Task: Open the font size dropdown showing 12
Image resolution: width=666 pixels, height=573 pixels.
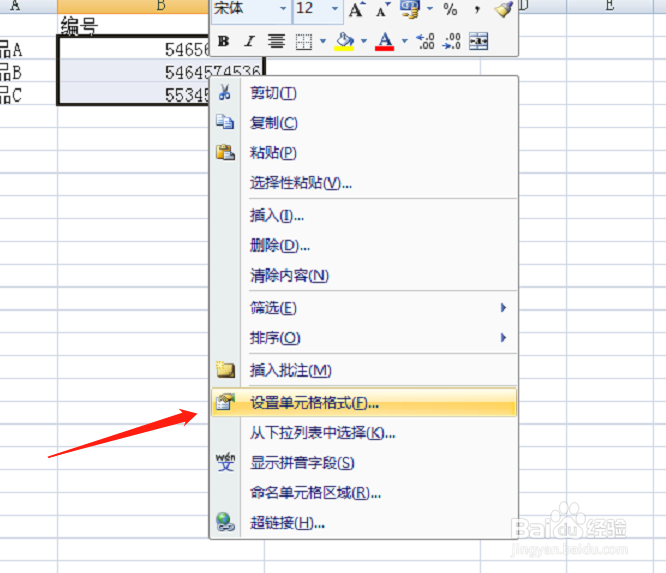Action: pos(335,8)
